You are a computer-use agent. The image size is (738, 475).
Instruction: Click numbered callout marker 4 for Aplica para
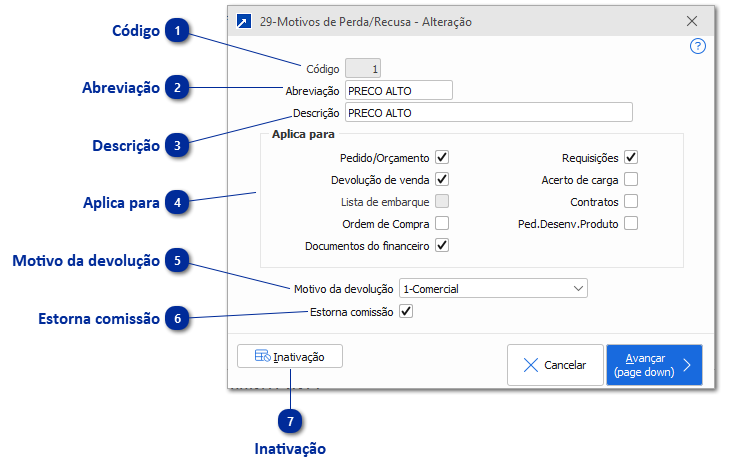pyautogui.click(x=177, y=203)
